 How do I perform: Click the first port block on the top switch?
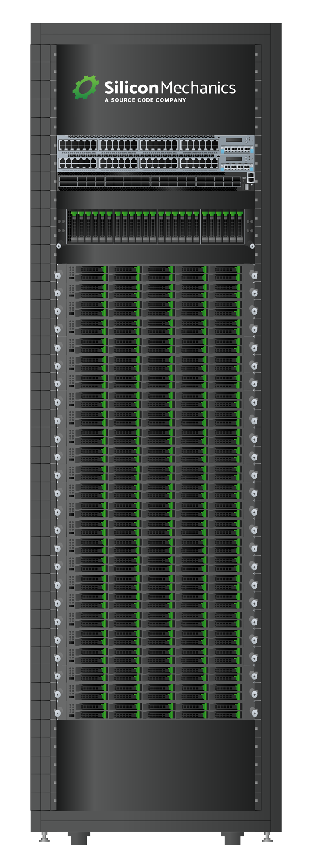coord(78,145)
